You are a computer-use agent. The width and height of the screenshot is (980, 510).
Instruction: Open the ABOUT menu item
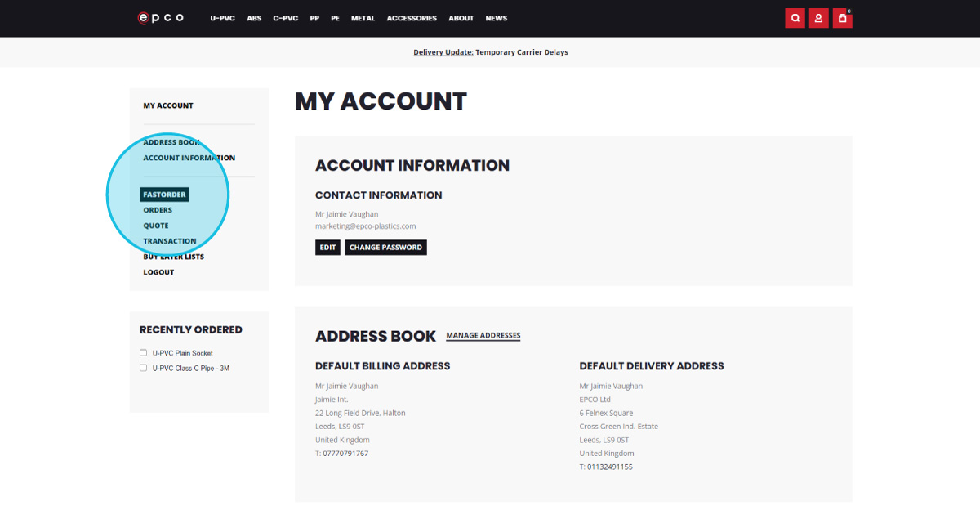[x=461, y=18]
